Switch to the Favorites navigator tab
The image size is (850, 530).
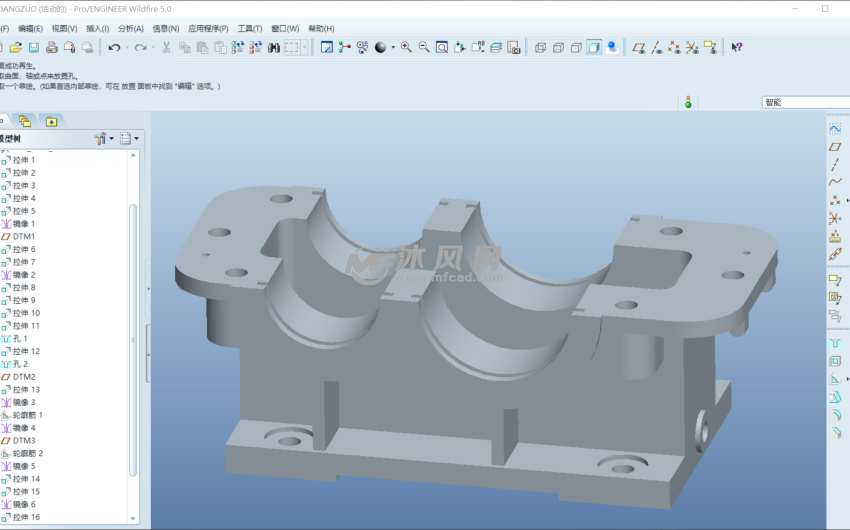tap(50, 121)
